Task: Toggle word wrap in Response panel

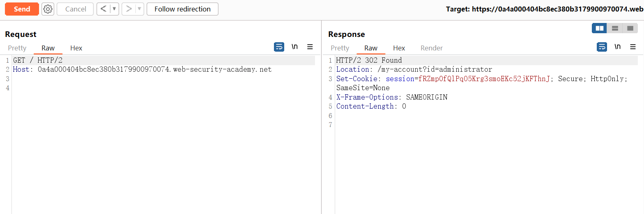Action: point(602,47)
